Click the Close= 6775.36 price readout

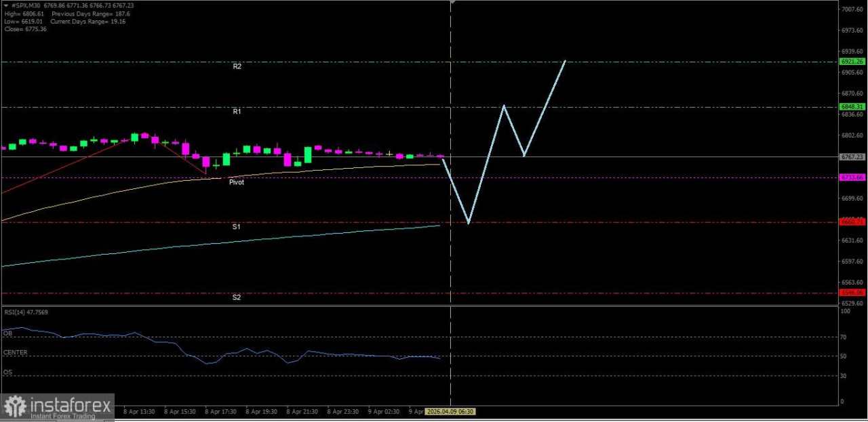pyautogui.click(x=25, y=29)
